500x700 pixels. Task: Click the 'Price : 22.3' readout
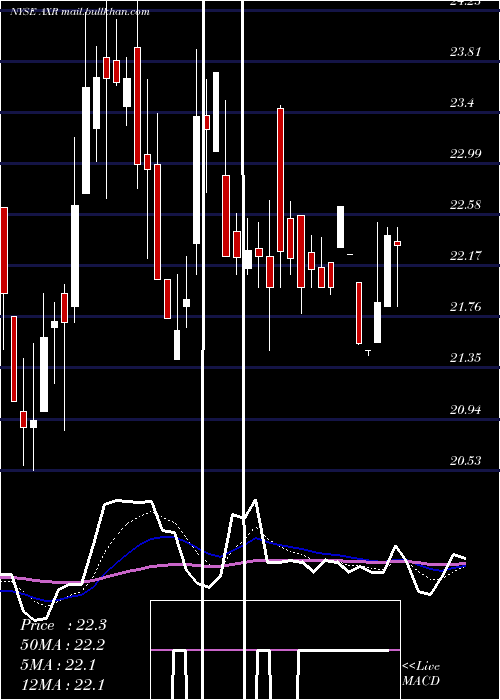click(x=63, y=625)
